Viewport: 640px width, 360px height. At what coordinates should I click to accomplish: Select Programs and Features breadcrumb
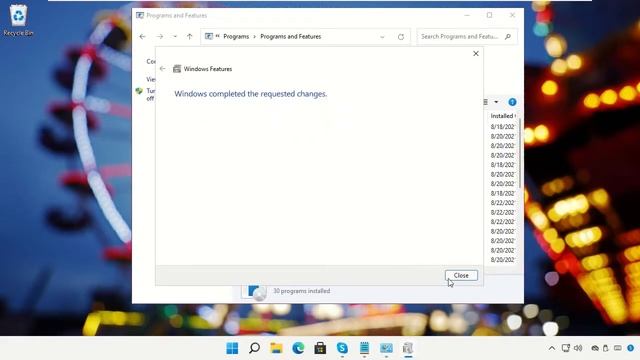(x=291, y=36)
